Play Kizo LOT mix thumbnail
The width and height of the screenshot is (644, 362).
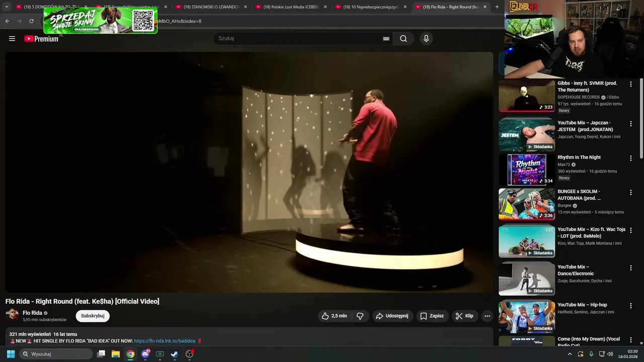(527, 241)
